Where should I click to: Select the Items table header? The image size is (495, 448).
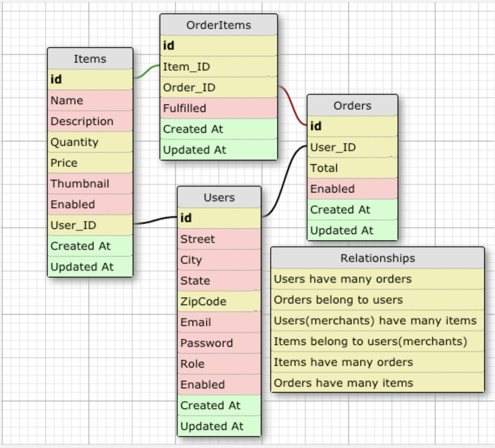pyautogui.click(x=90, y=59)
